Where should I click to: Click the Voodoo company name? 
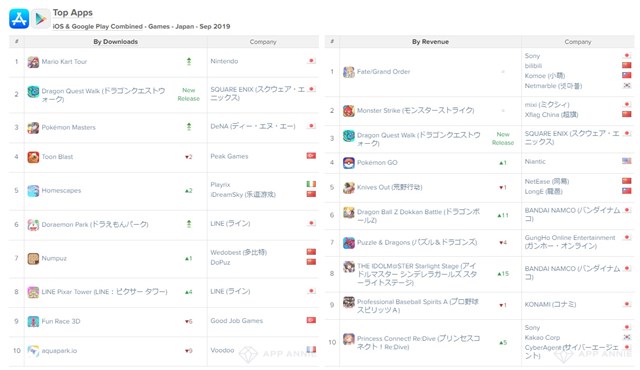tap(222, 350)
